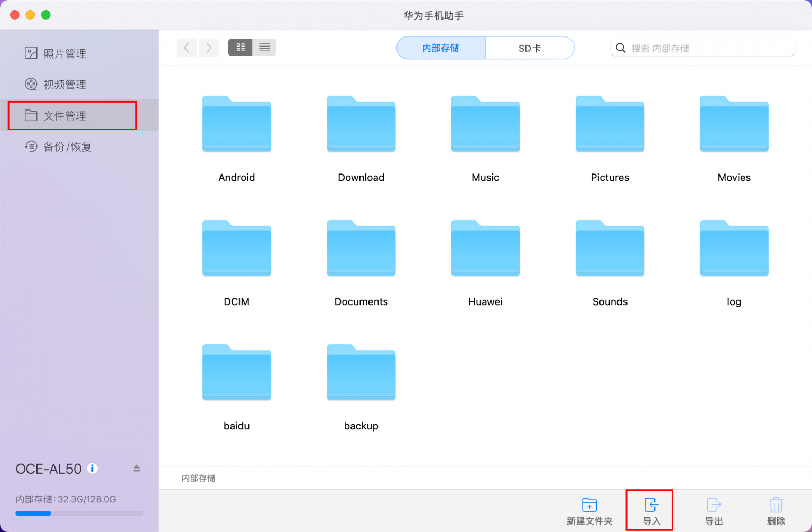Eject the connected device
This screenshot has height=532, width=812.
(136, 468)
